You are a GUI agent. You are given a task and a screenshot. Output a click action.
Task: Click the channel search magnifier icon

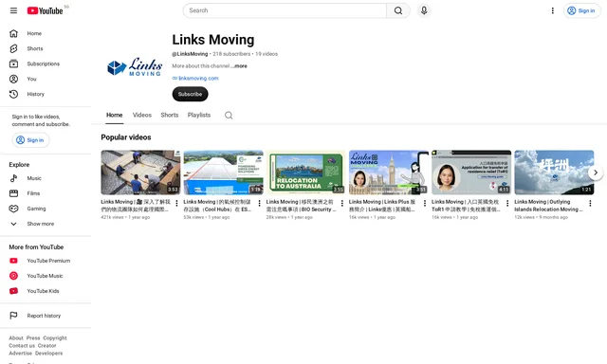[229, 116]
